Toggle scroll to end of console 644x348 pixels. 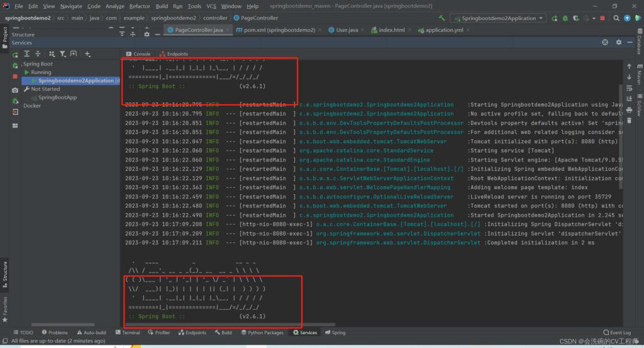click(x=630, y=99)
